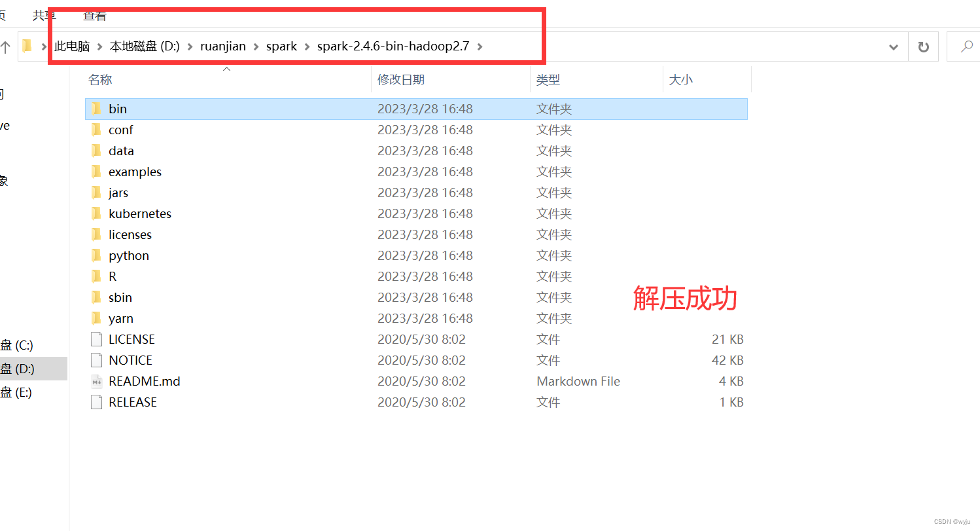
Task: Click the 42 KB size of NOTICE
Action: tap(727, 360)
